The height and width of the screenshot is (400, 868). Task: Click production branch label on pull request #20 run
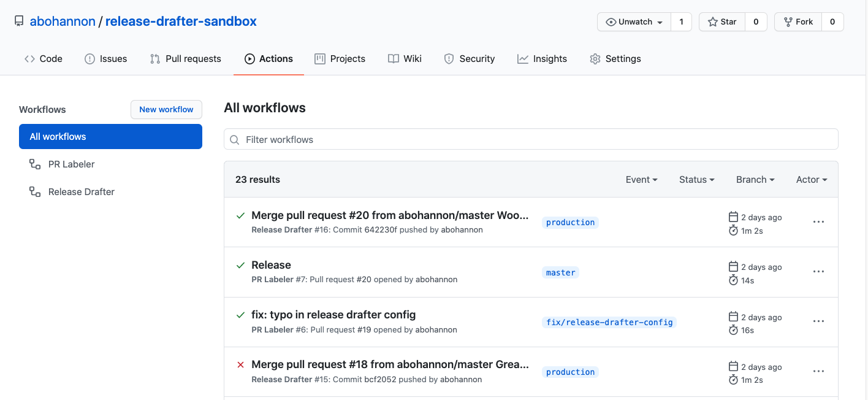pos(570,222)
